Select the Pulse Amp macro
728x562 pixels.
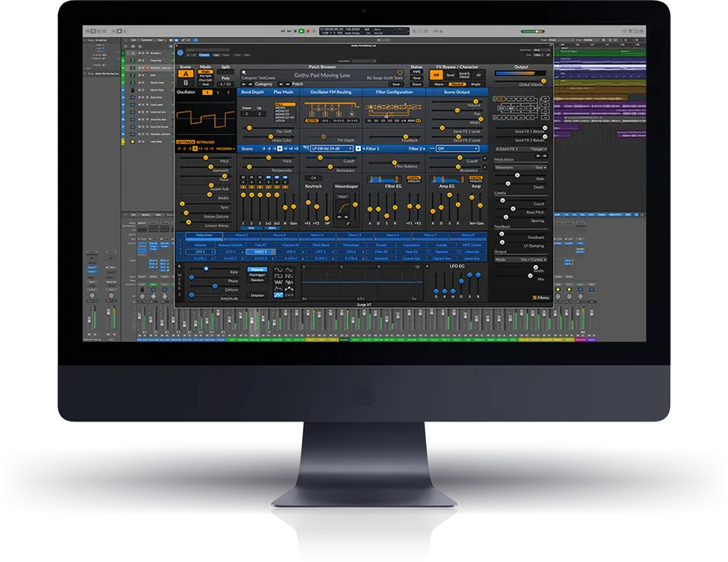pyautogui.click(x=205, y=235)
